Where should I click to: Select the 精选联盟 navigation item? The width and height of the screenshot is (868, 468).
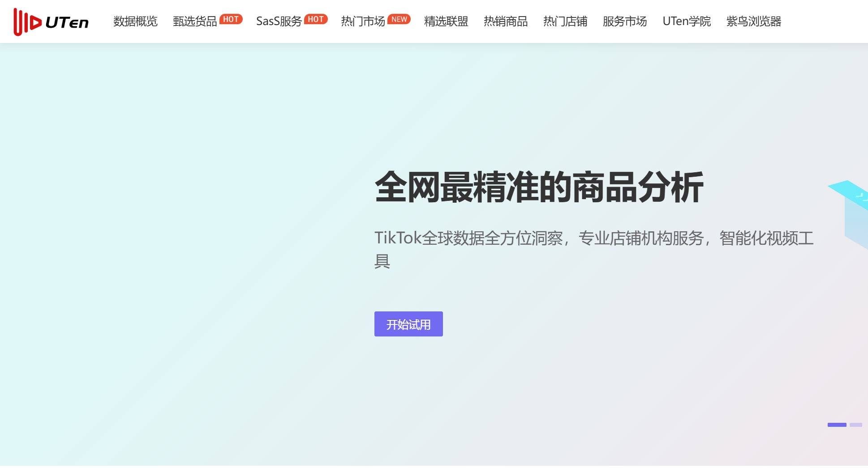446,21
